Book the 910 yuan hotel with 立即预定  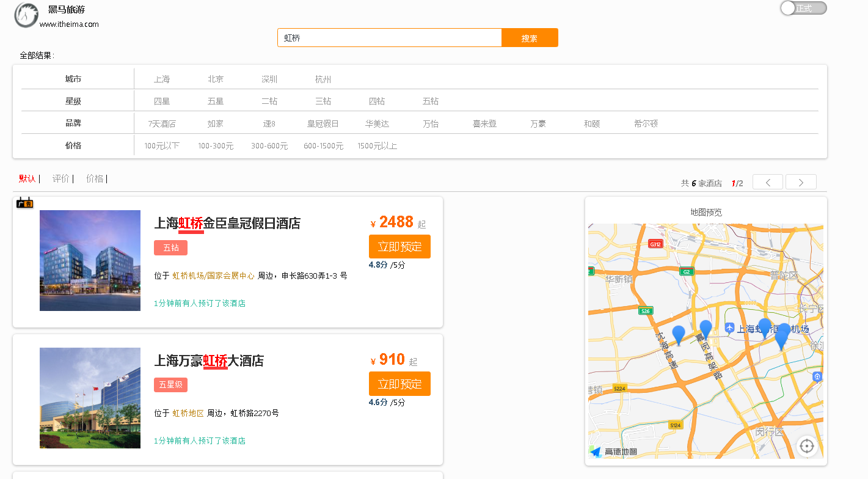399,384
